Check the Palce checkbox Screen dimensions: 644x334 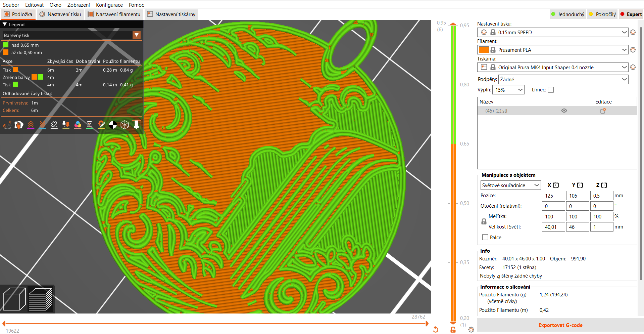click(485, 237)
